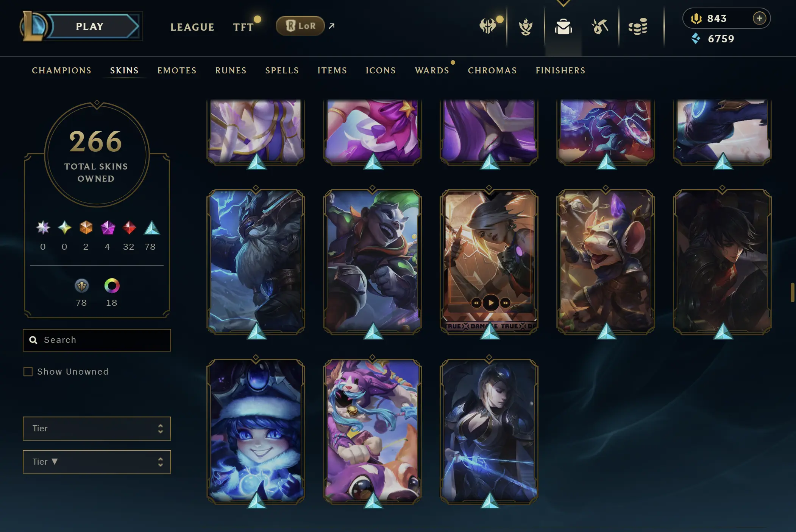
Task: Open the Profile laurel icon
Action: [526, 27]
